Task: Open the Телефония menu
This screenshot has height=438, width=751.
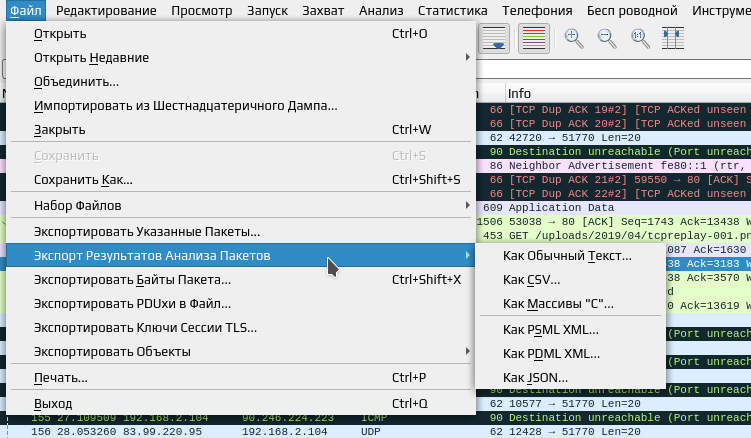Action: click(x=537, y=10)
